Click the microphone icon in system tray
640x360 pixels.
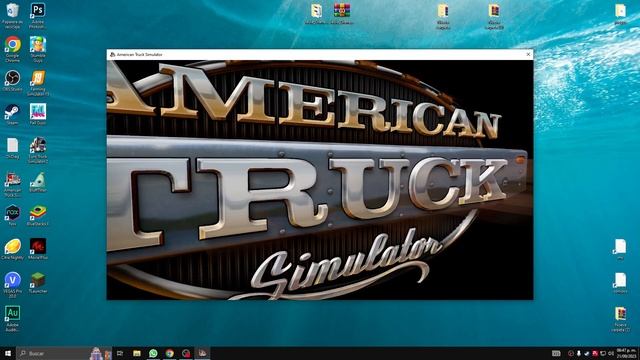pos(578,353)
